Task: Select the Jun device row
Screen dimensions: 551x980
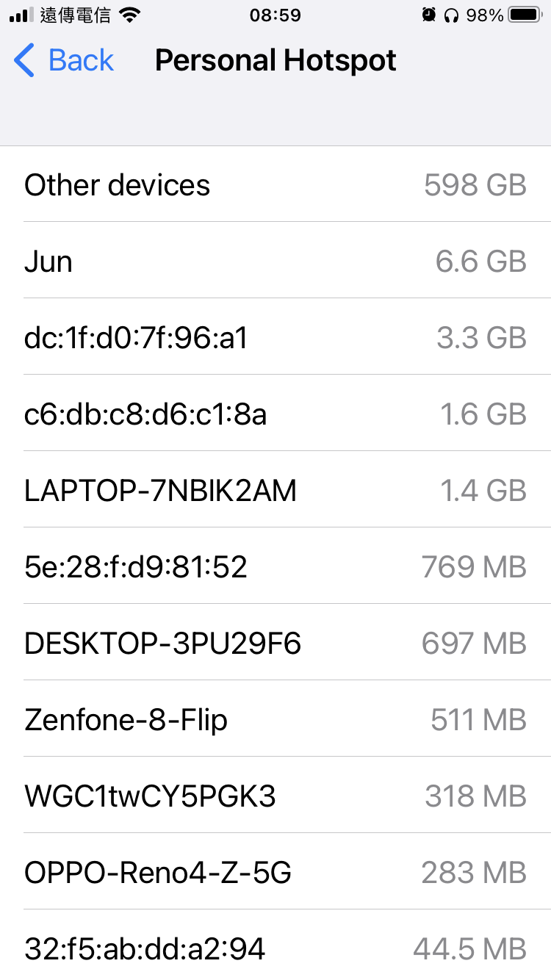Action: coord(275,262)
